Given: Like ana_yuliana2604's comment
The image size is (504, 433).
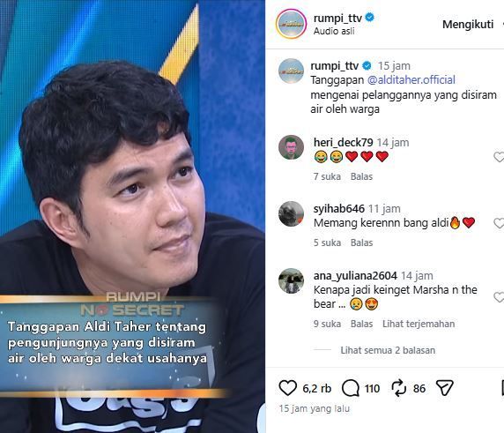Looking at the screenshot, I should coord(499,297).
